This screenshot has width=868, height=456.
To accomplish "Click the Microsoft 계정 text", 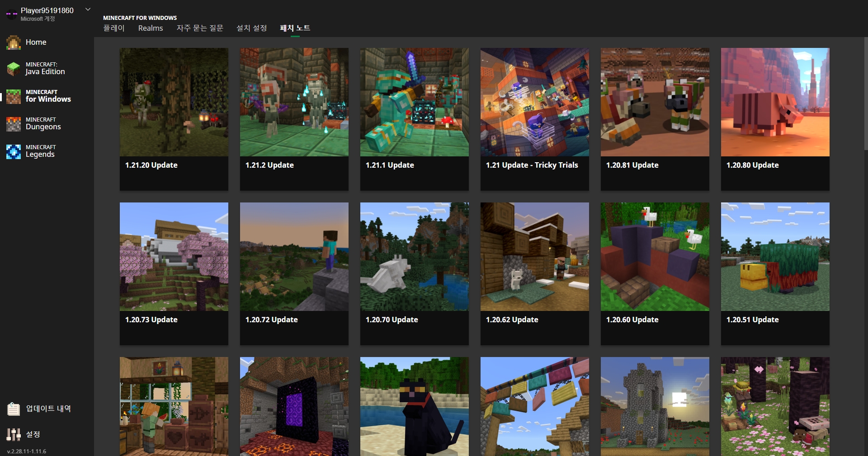I will (x=38, y=19).
